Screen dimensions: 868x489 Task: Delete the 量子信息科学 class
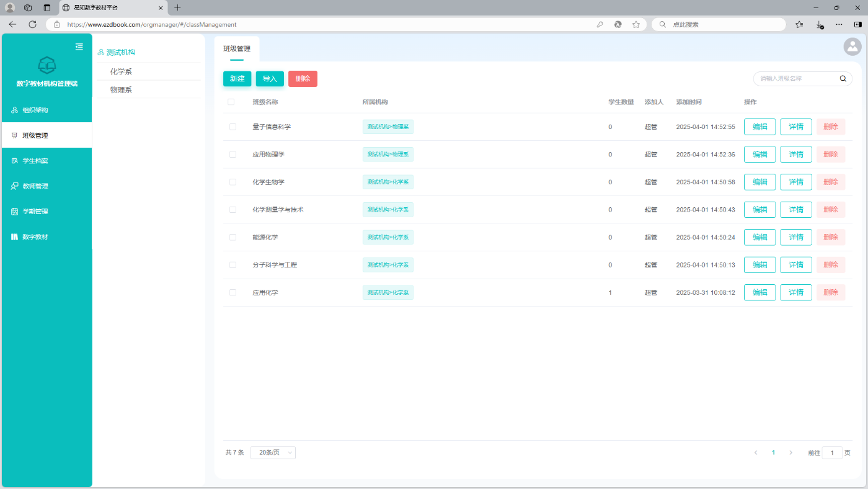831,127
